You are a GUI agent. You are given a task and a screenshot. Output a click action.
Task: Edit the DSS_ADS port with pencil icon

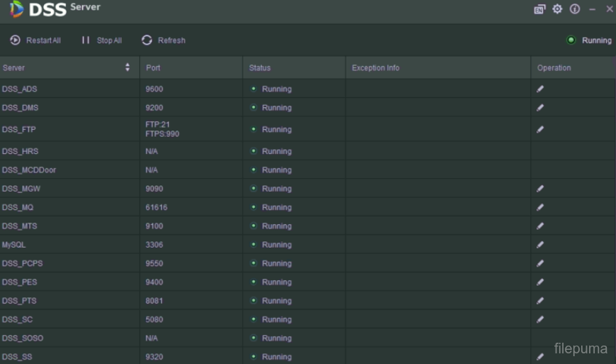540,89
